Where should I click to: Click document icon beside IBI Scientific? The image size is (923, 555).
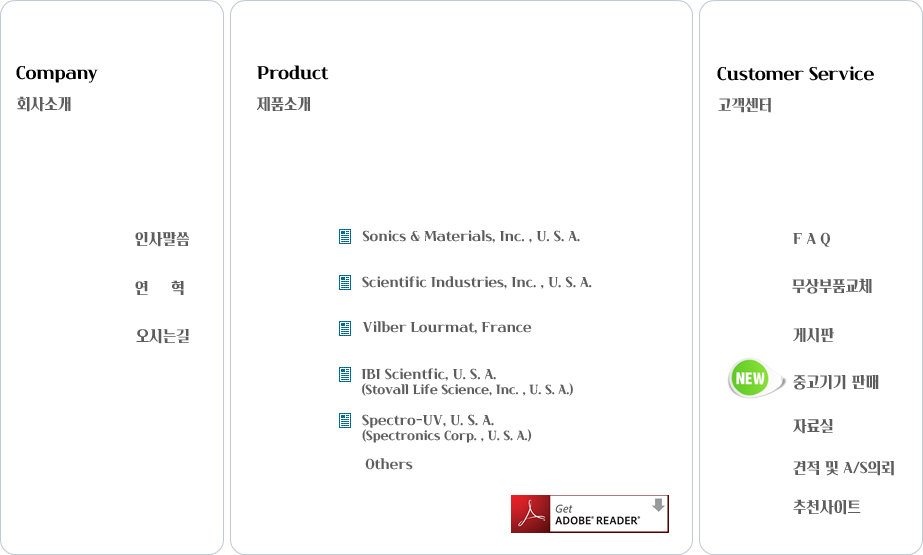click(x=345, y=374)
